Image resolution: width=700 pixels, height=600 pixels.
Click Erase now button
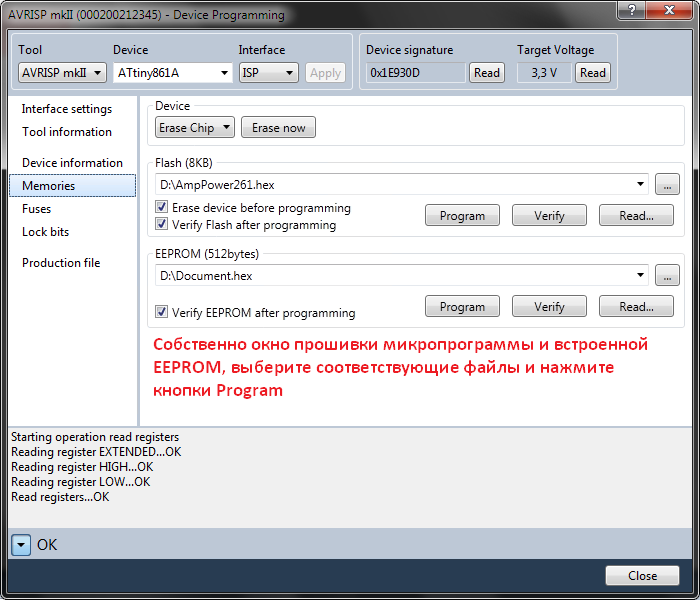pyautogui.click(x=279, y=128)
